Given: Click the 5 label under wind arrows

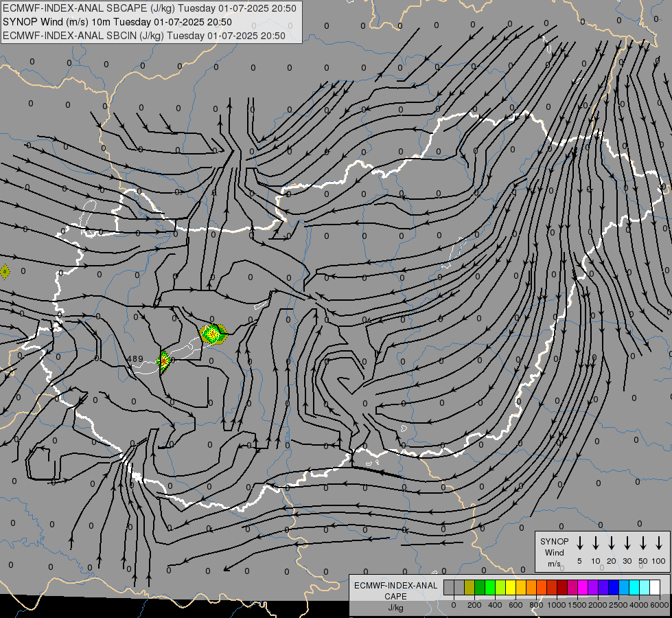Looking at the screenshot, I should pyautogui.click(x=579, y=561).
